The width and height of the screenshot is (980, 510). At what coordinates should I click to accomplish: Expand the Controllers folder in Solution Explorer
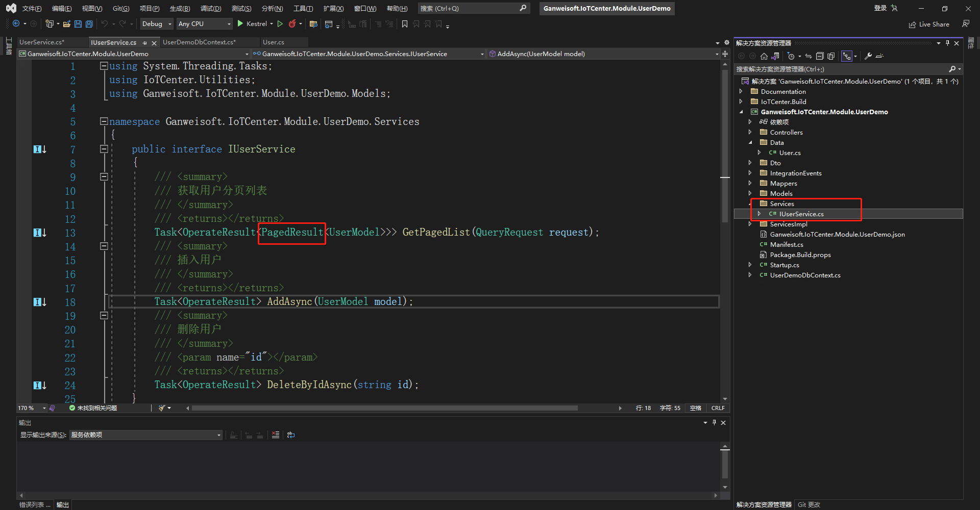(x=750, y=132)
